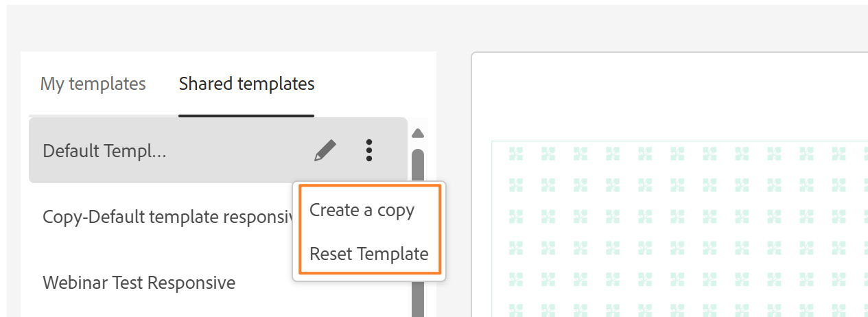This screenshot has width=868, height=317.
Task: Open the three-dot more options menu
Action: pyautogui.click(x=369, y=150)
